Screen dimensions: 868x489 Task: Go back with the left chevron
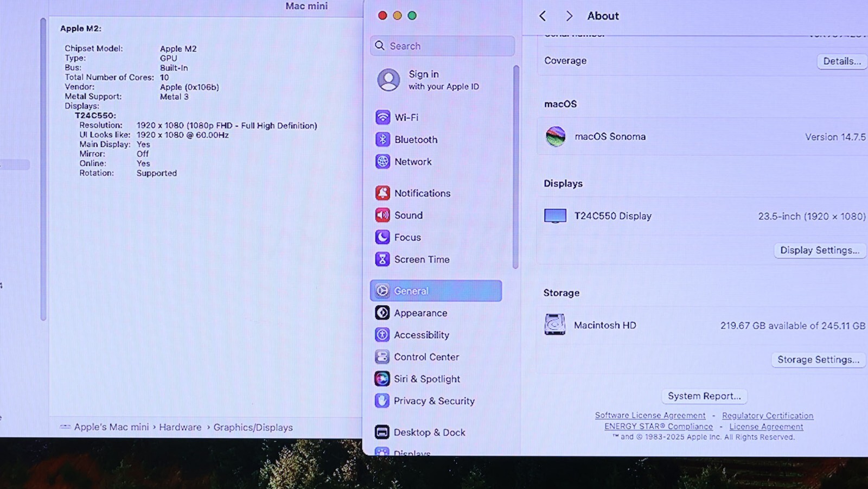(542, 16)
